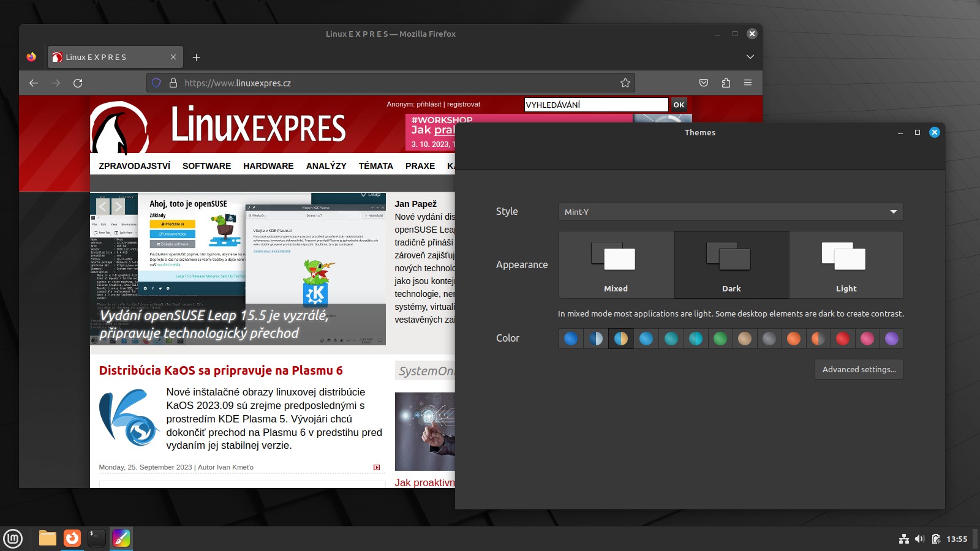Open the TÉMATA menu section
This screenshot has width=980, height=551.
pos(376,166)
